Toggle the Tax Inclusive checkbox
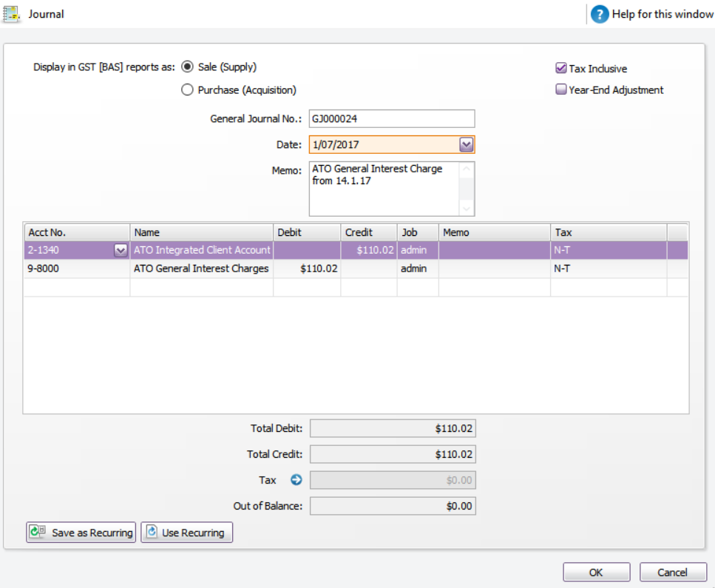Viewport: 715px width, 588px height. pyautogui.click(x=561, y=69)
